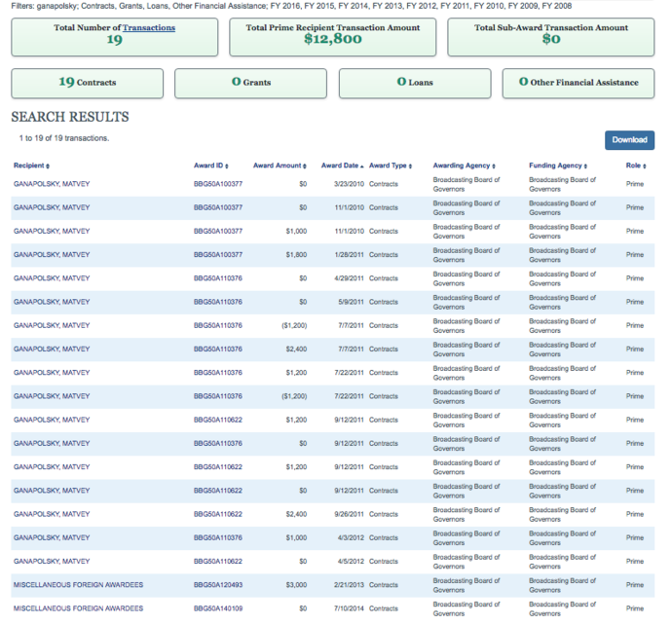Image resolution: width=672 pixels, height=625 pixels.
Task: Click the 1/28/2011 award date cell
Action: [x=349, y=255]
